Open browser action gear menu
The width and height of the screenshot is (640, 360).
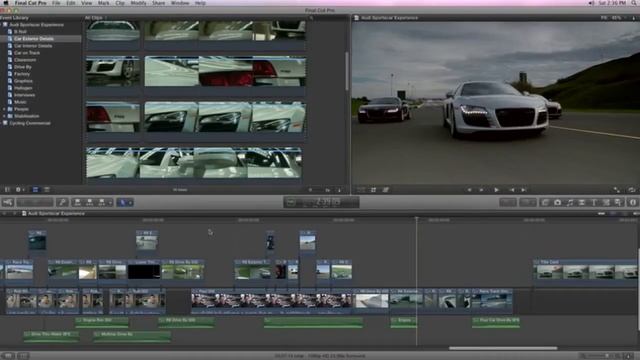click(19, 189)
